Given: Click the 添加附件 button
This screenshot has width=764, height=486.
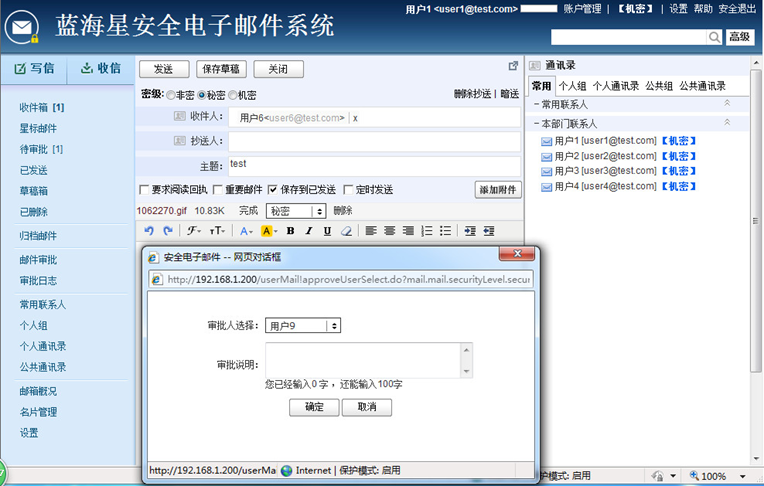Looking at the screenshot, I should 497,189.
